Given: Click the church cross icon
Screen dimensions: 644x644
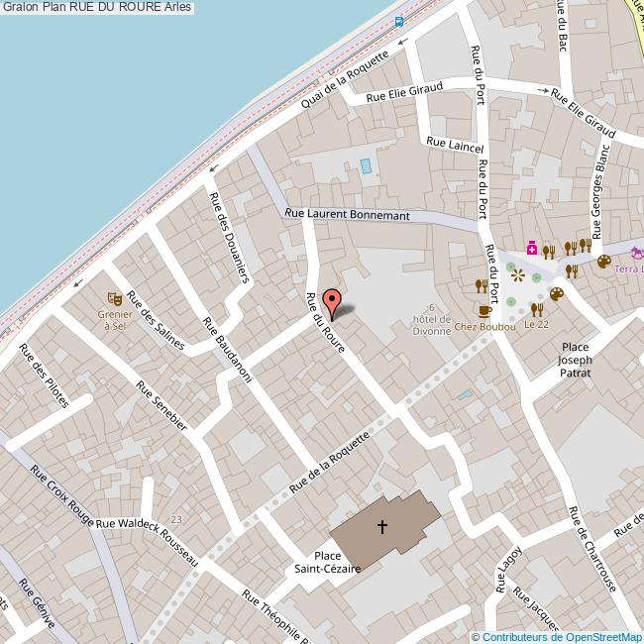Looking at the screenshot, I should click(x=382, y=527).
